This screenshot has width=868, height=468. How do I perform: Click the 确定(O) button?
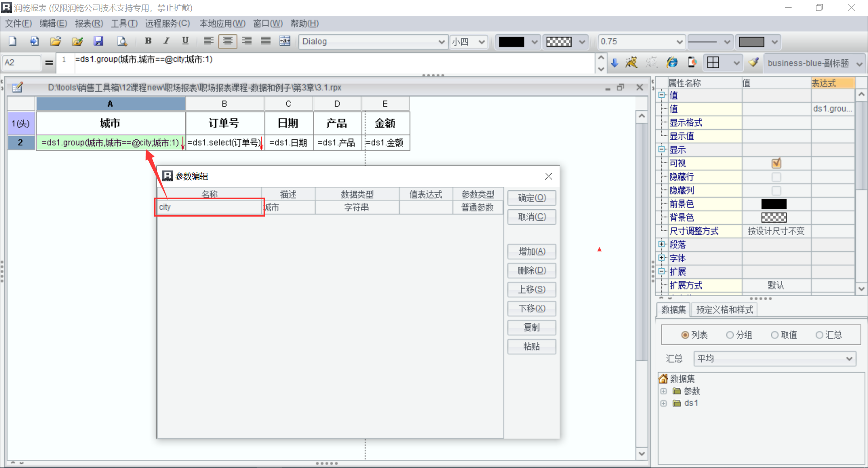pos(532,198)
